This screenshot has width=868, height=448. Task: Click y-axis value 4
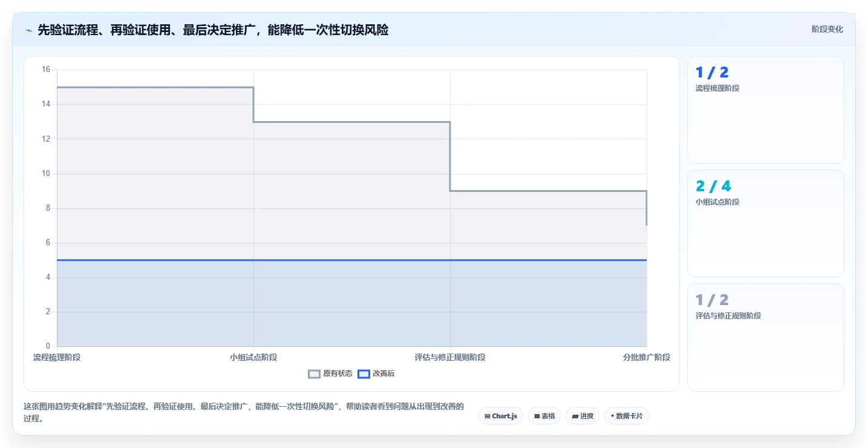coord(48,277)
